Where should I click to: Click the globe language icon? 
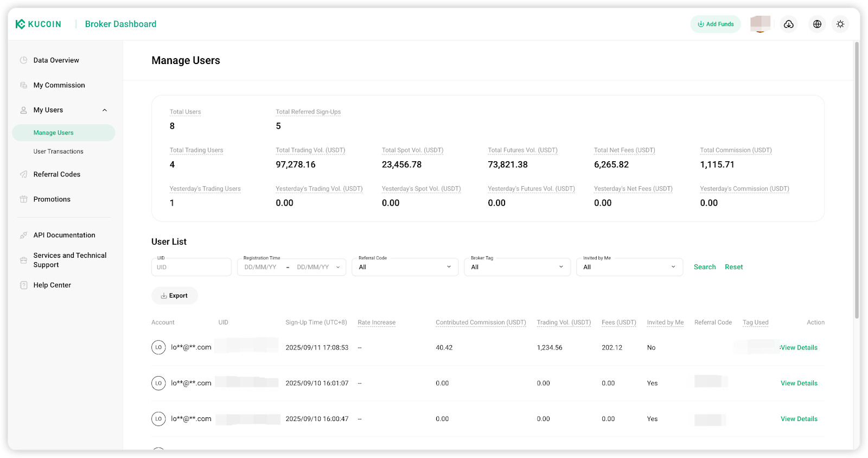[817, 24]
